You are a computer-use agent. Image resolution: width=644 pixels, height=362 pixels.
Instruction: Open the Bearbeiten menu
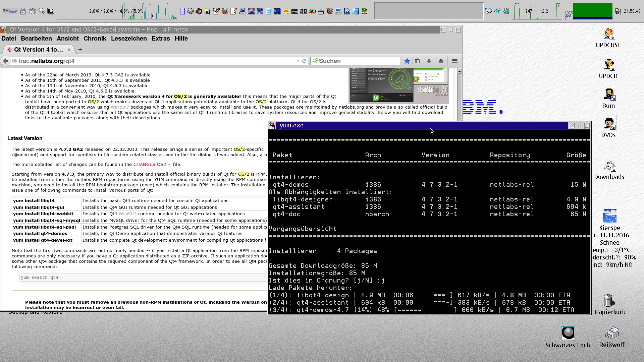(36, 39)
